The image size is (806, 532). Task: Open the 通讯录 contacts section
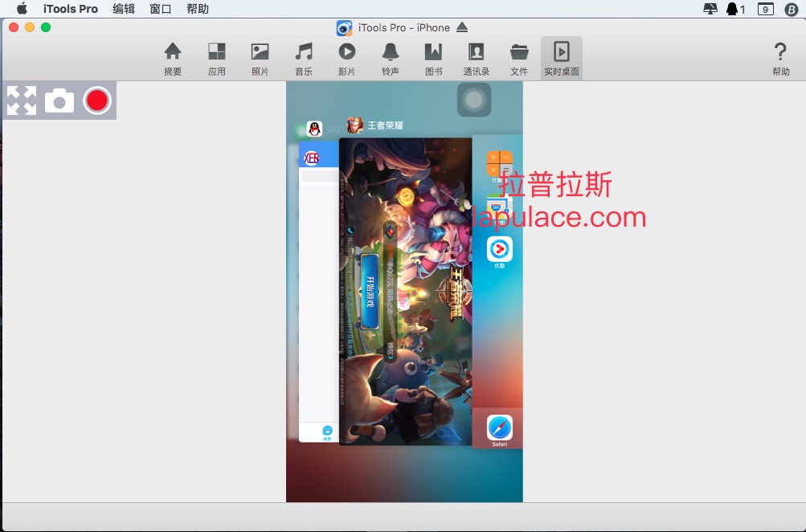click(476, 59)
